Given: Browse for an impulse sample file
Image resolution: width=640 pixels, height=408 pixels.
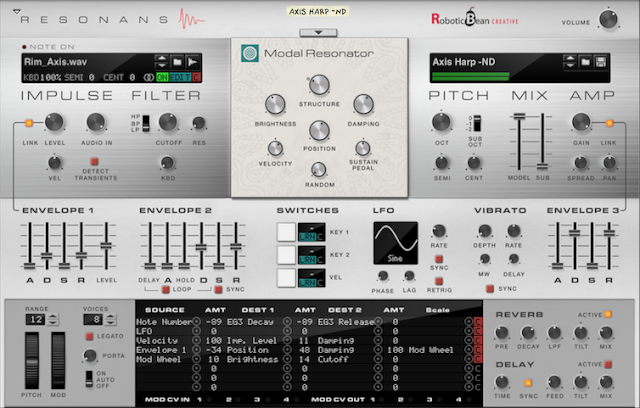Looking at the screenshot, I should pyautogui.click(x=177, y=62).
